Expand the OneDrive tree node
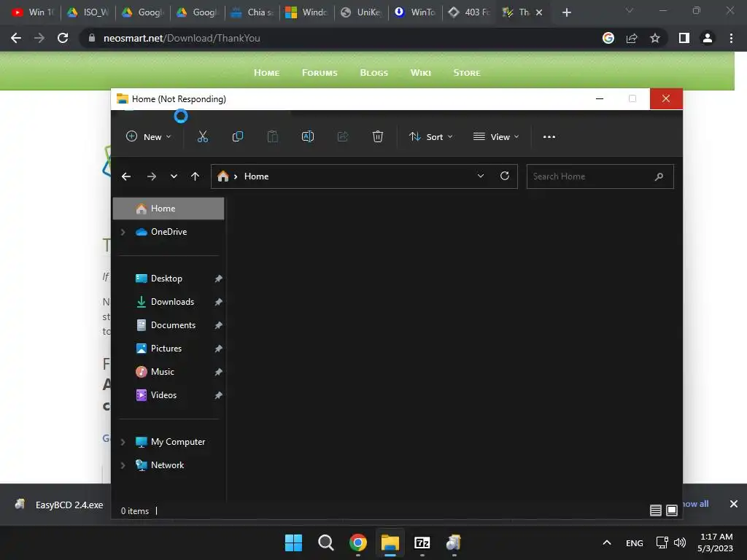Image resolution: width=747 pixels, height=560 pixels. tap(123, 232)
